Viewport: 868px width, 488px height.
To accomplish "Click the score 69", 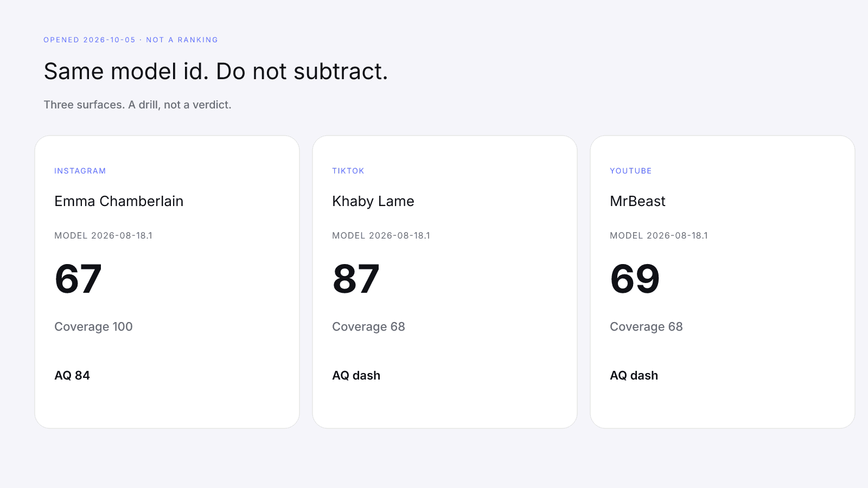I will (635, 279).
